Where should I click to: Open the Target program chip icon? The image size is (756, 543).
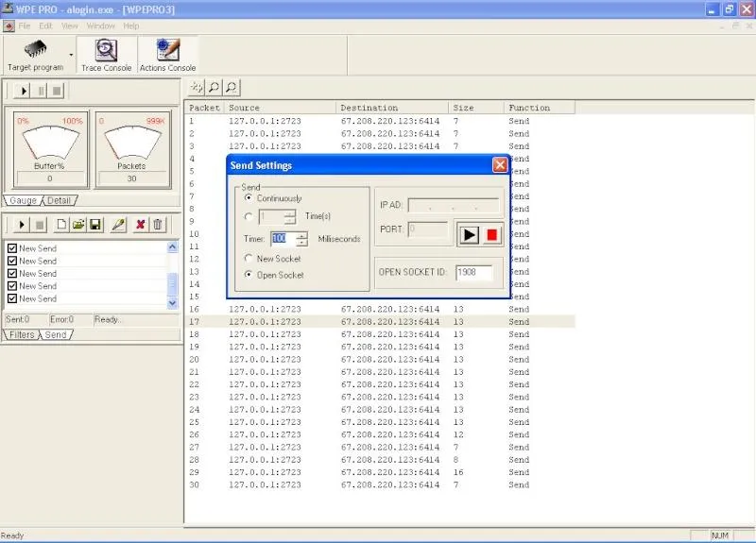[35, 50]
